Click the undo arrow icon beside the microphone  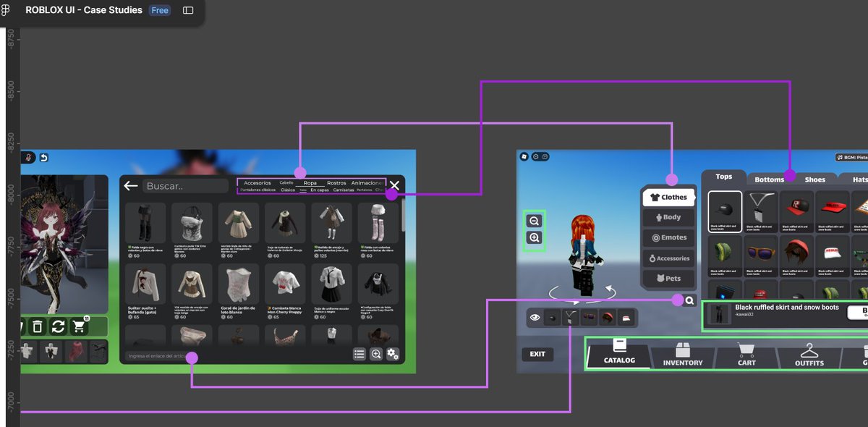43,157
